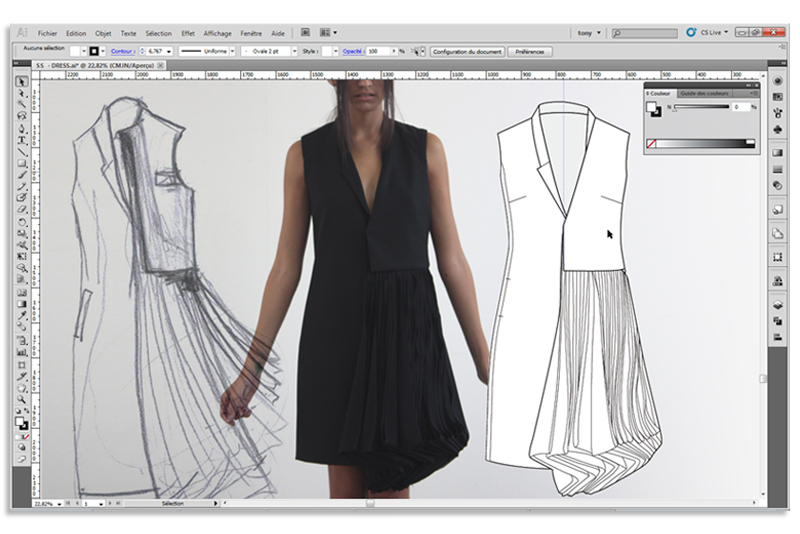Viewport: 800px width, 534px height.
Task: Click the None swatch in Couleur panel
Action: tap(651, 144)
